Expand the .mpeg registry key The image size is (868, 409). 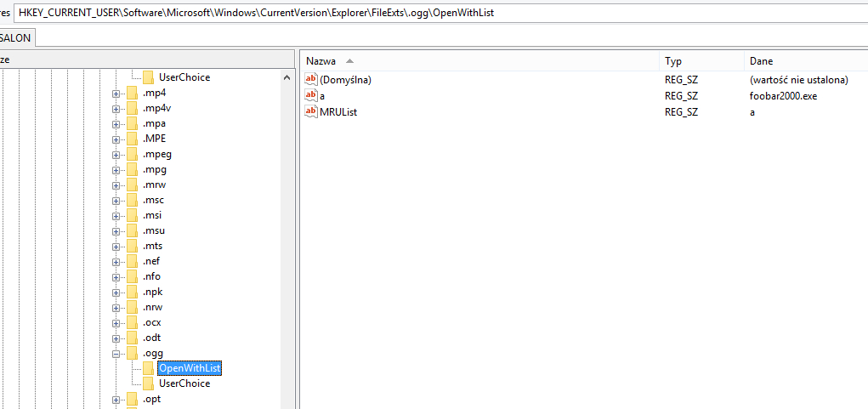click(116, 155)
